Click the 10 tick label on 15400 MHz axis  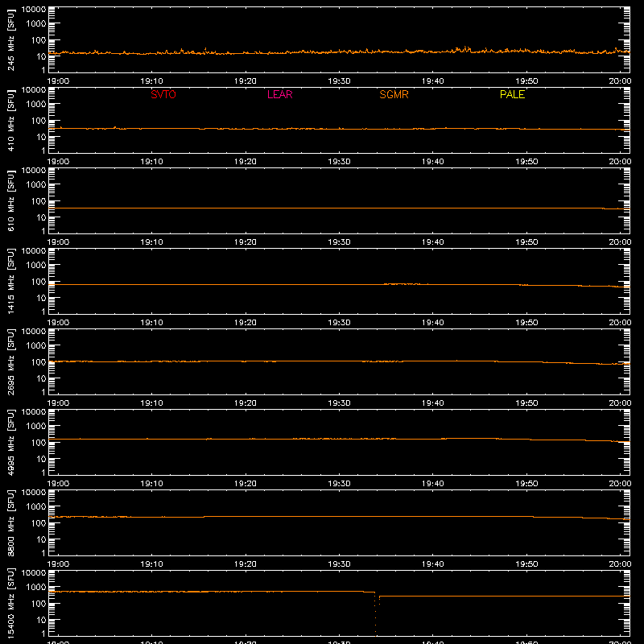pyautogui.click(x=41, y=620)
